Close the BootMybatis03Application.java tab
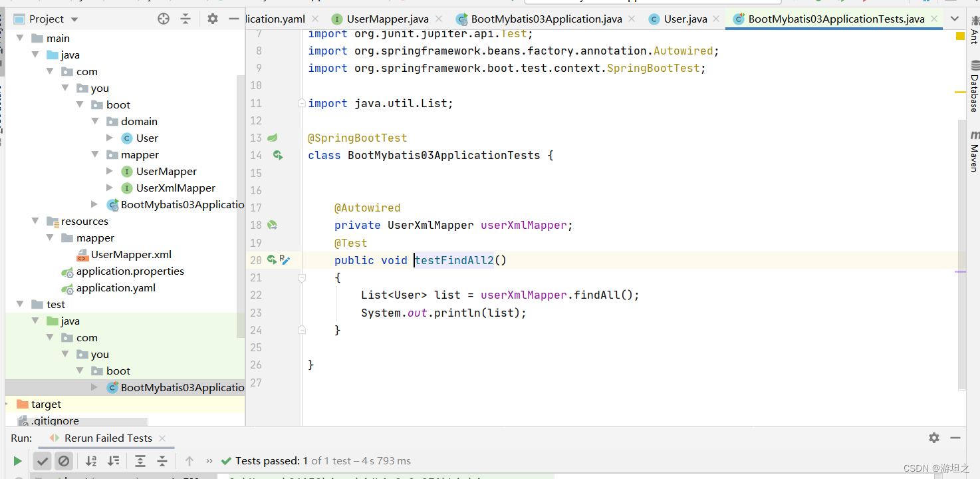The width and height of the screenshot is (980, 479). click(x=632, y=19)
